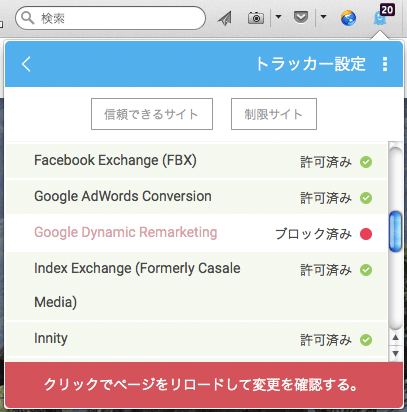Click the 許可済み label in the Innity row
Image resolution: width=407 pixels, height=412 pixels.
point(326,340)
